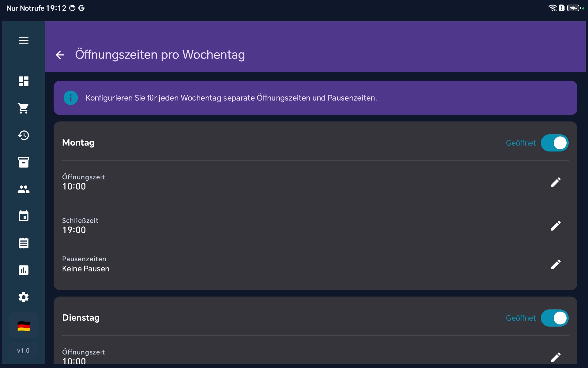This screenshot has height=368, width=588.
Task: Open the customers people icon
Action: (x=24, y=189)
